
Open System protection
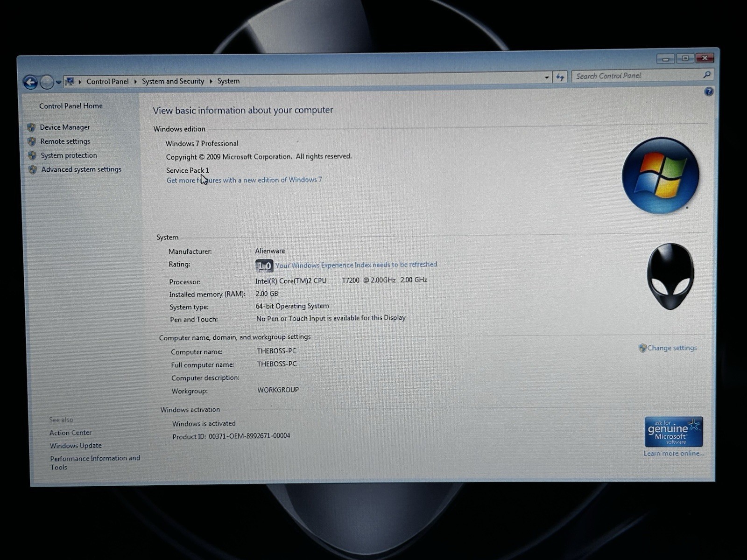[x=69, y=155]
